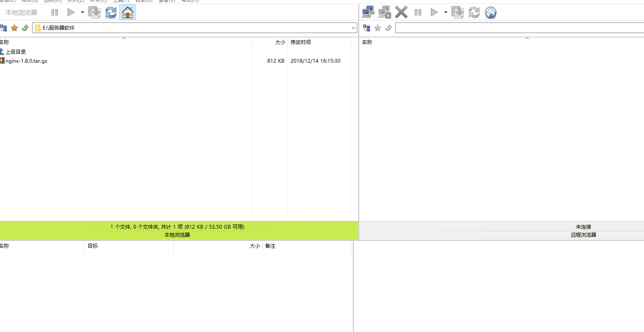Abort the current transfer with the X icon

[x=401, y=12]
